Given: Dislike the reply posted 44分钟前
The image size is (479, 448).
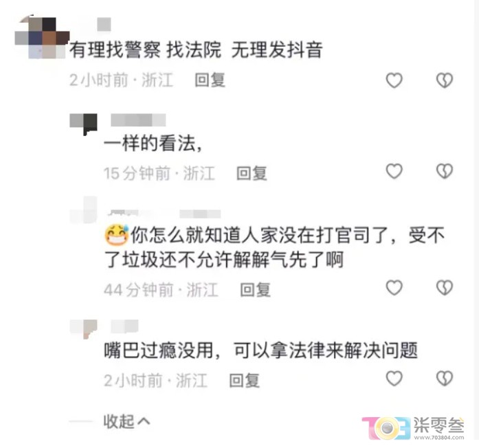Looking at the screenshot, I should 444,288.
